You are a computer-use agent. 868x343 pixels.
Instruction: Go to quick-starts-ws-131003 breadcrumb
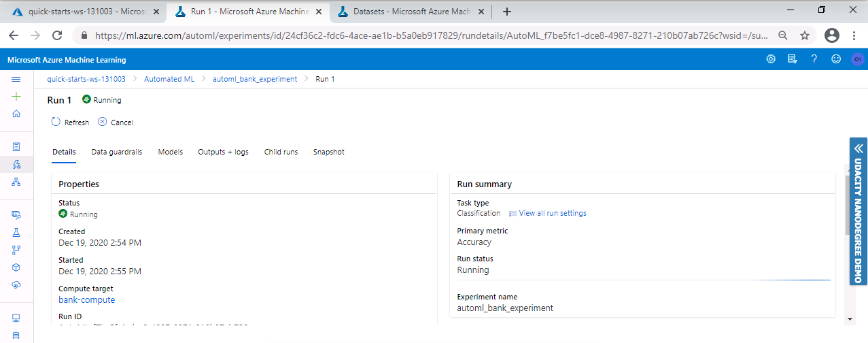86,79
